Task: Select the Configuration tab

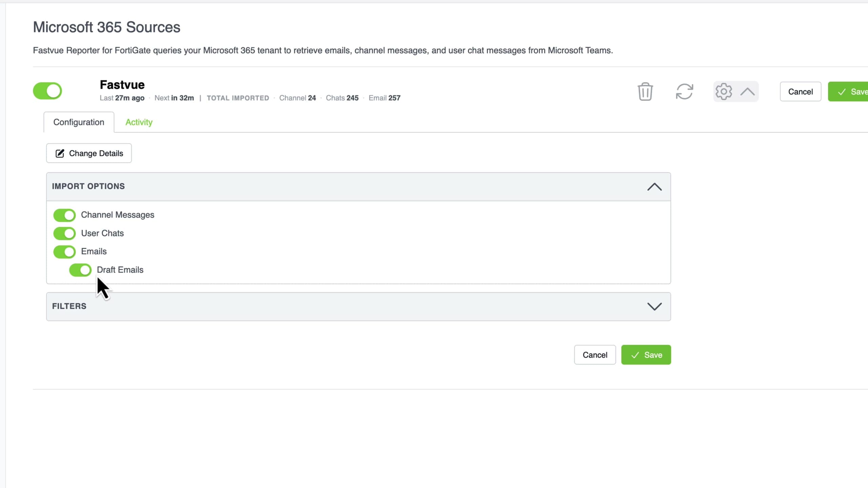Action: point(79,122)
